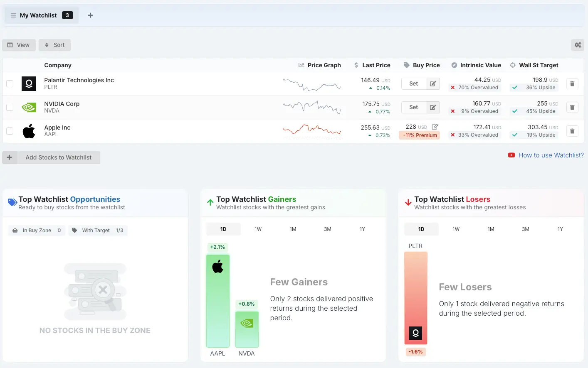This screenshot has height=368, width=588.
Task: Open the watchlist settings gear
Action: 578,45
